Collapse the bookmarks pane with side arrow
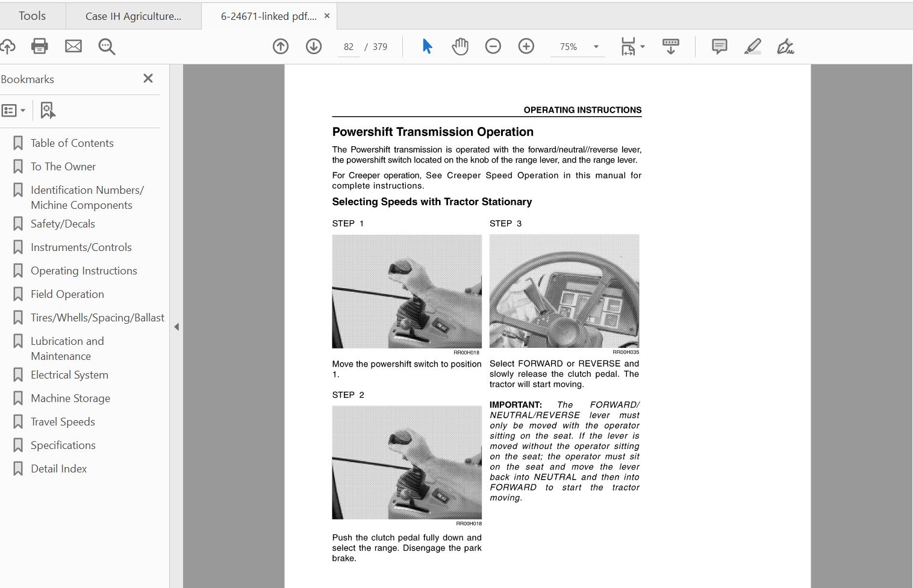 pos(176,327)
